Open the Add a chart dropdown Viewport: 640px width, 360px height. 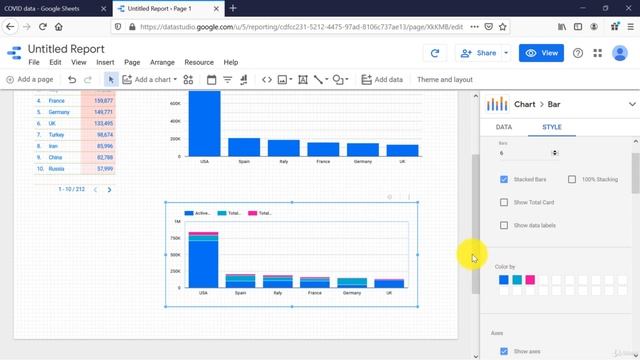click(x=150, y=80)
